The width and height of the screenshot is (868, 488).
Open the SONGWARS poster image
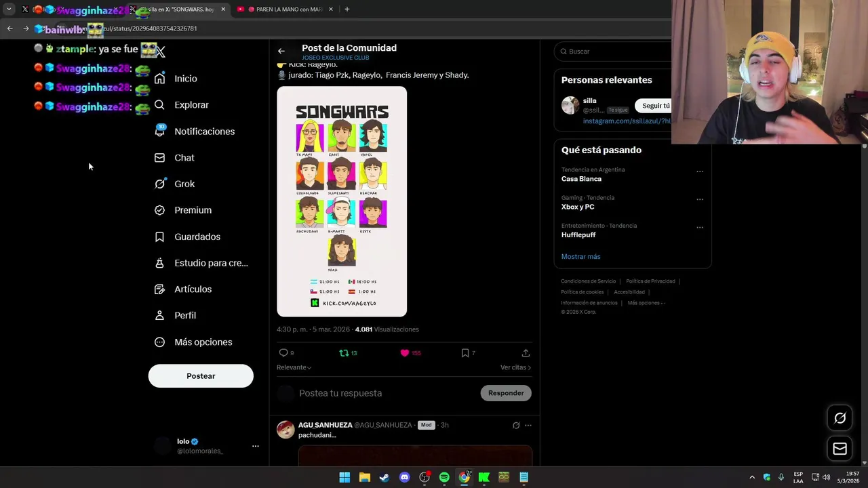click(342, 201)
